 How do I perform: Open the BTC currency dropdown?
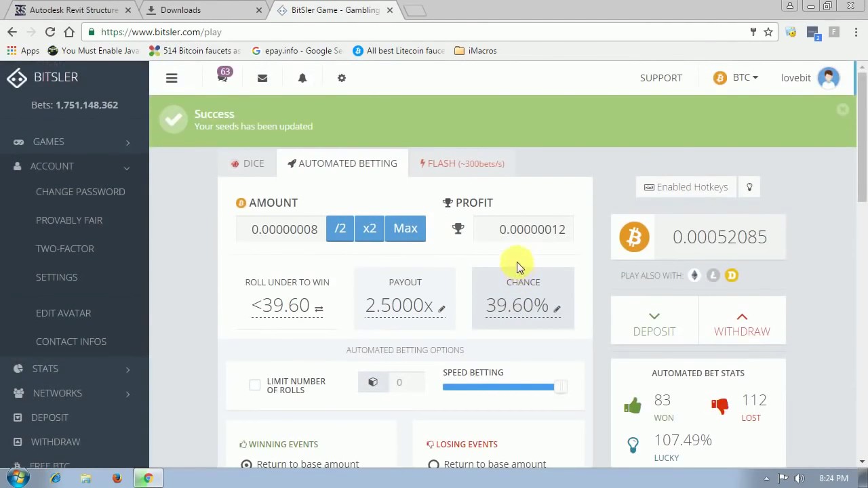coord(736,78)
